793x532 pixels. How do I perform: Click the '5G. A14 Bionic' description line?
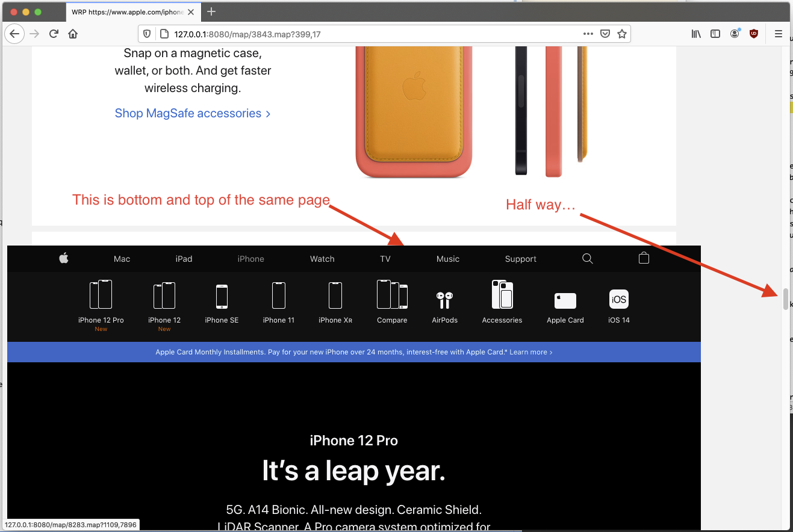(x=354, y=510)
